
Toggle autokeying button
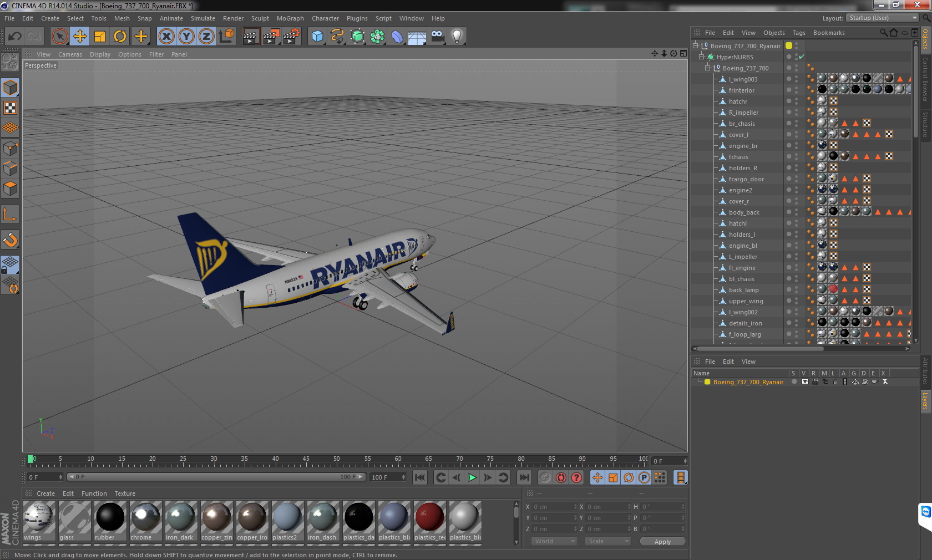561,477
